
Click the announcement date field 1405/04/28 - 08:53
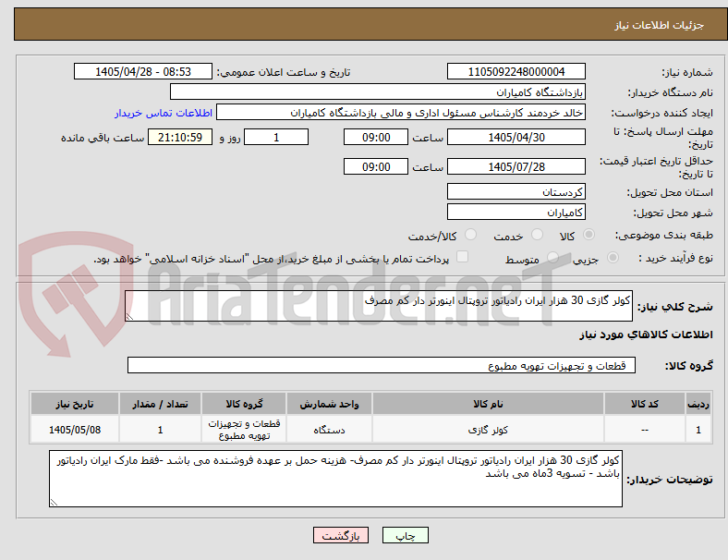click(143, 71)
